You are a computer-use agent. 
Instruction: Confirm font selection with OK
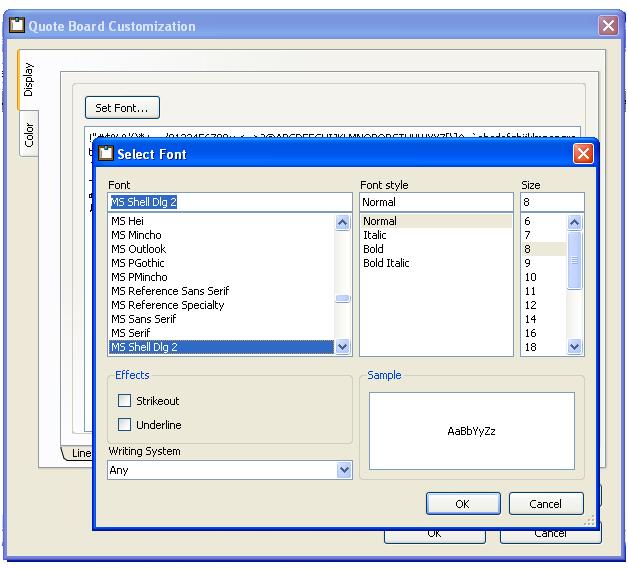(462, 504)
